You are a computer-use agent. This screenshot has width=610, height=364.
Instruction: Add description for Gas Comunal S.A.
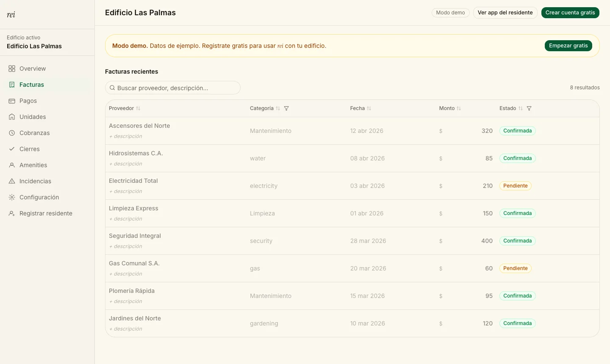[126, 274]
